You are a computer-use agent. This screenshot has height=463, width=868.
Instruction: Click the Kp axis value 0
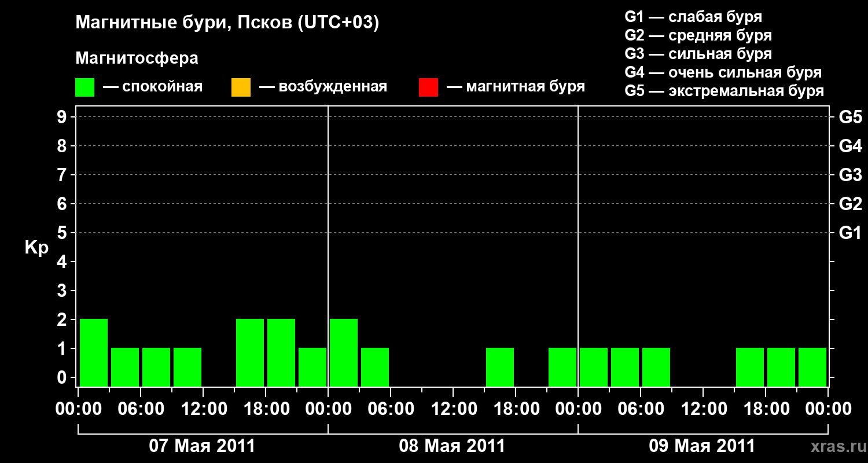point(62,377)
